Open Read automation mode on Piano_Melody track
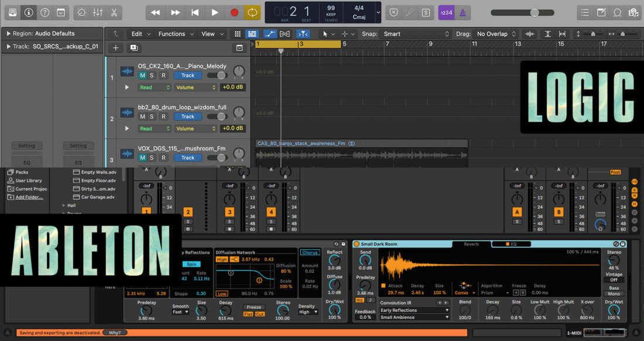The height and width of the screenshot is (341, 644). tap(154, 87)
